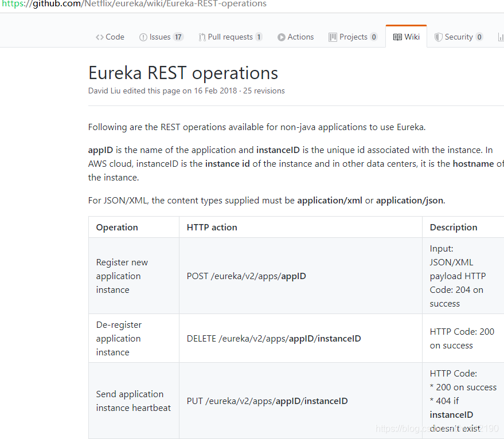Image resolution: width=504 pixels, height=439 pixels.
Task: Click the Security count badge 0
Action: (x=479, y=37)
